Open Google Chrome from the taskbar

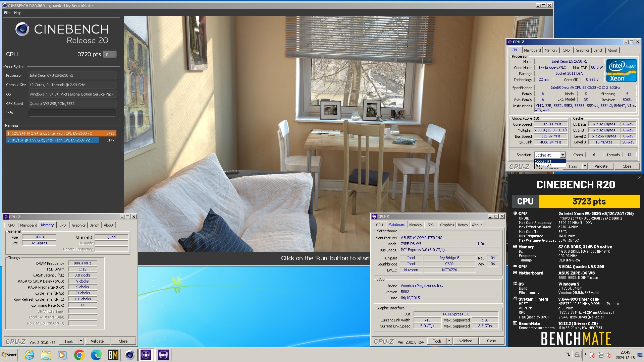(x=79, y=355)
